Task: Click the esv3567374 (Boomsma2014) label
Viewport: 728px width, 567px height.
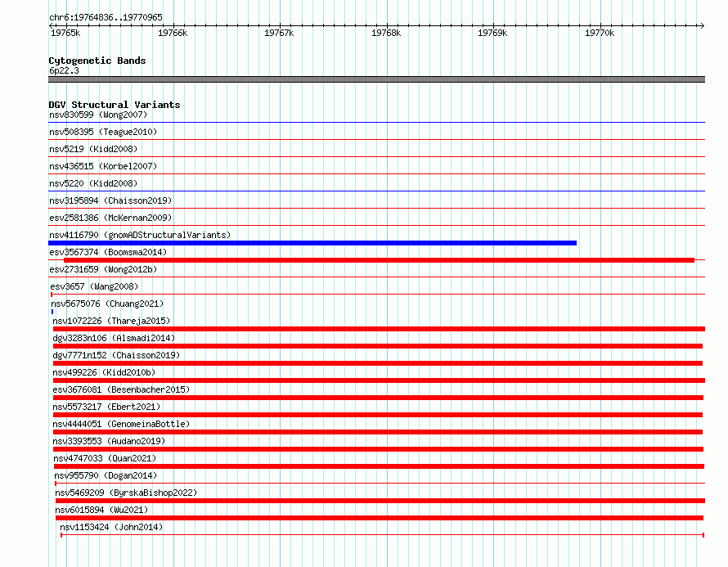Action: (x=108, y=252)
